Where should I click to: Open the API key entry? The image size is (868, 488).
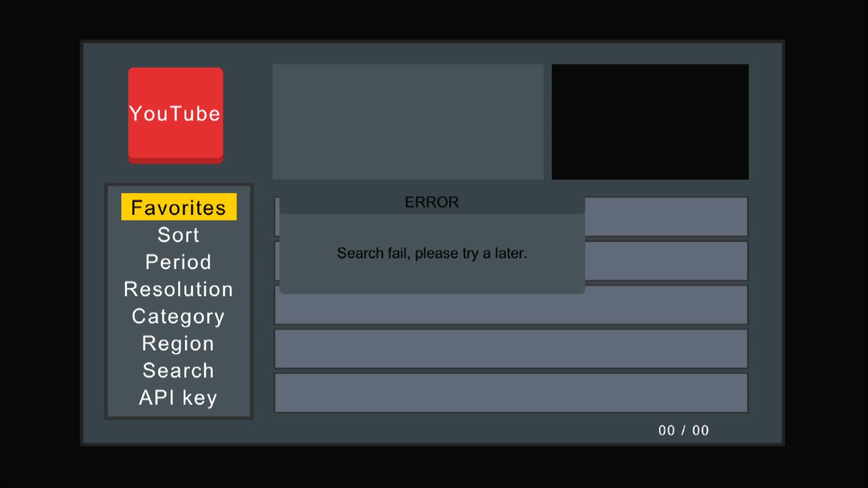179,398
